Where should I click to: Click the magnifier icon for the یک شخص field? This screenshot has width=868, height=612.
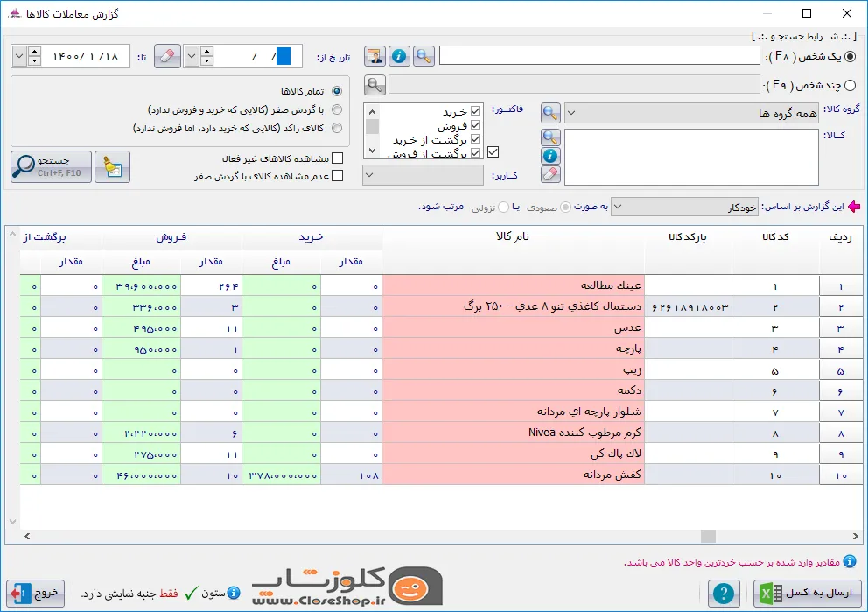click(423, 56)
